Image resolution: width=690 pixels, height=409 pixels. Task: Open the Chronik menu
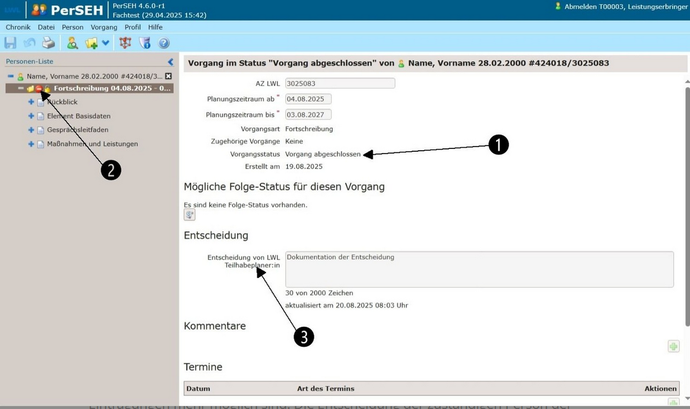[x=18, y=27]
